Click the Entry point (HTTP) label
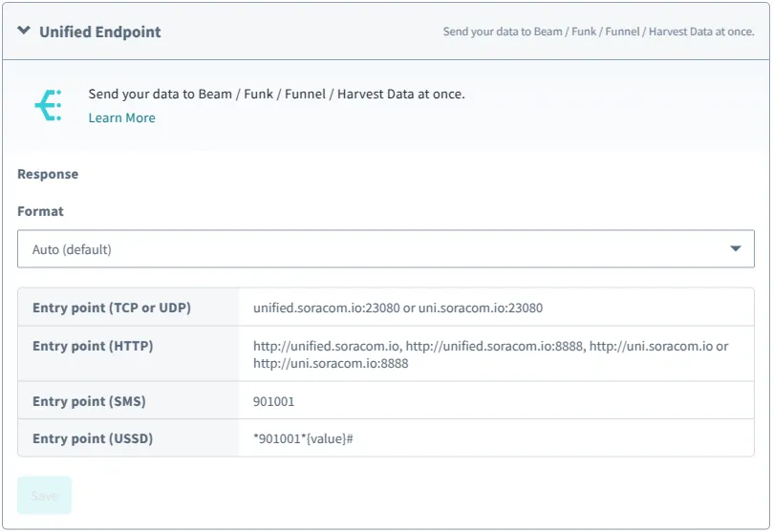 pyautogui.click(x=93, y=346)
